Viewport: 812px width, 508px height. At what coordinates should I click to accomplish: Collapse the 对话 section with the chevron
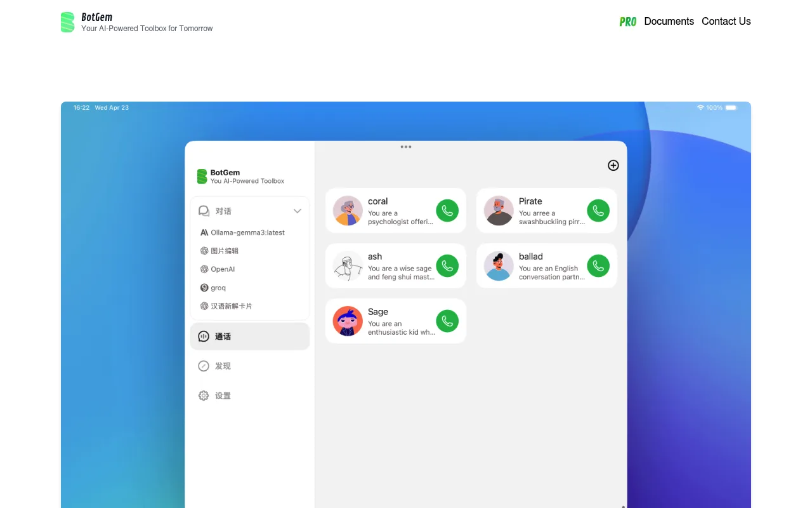(x=297, y=211)
